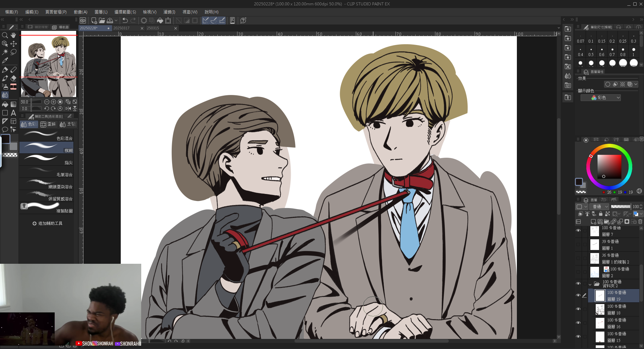The image size is (644, 349).
Task: Click the Open file icon
Action: coord(102,20)
